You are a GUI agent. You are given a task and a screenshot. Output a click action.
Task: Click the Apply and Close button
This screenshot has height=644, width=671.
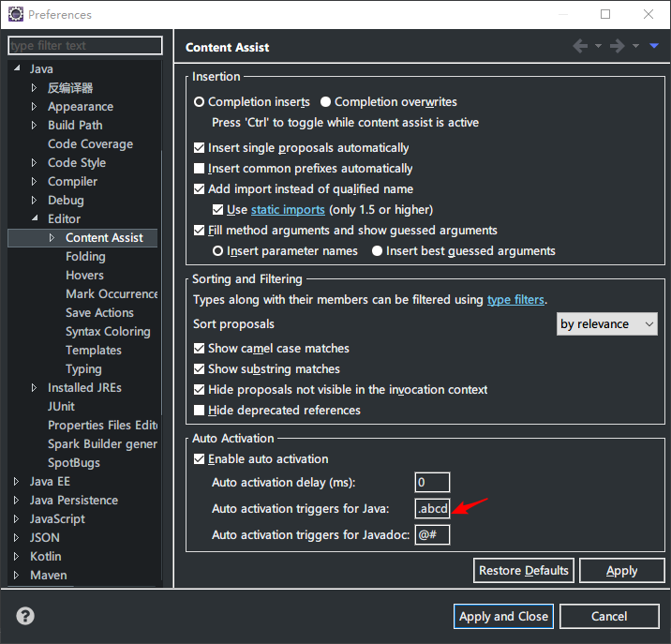pos(503,616)
